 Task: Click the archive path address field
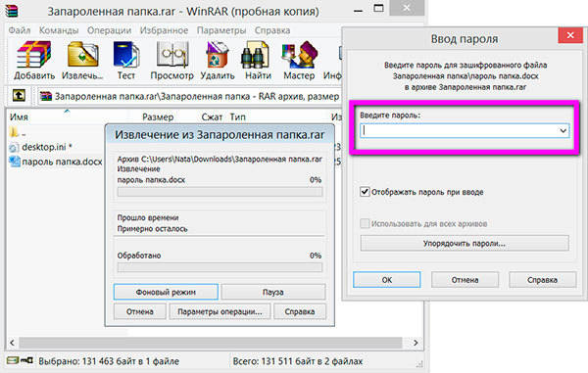pos(189,96)
